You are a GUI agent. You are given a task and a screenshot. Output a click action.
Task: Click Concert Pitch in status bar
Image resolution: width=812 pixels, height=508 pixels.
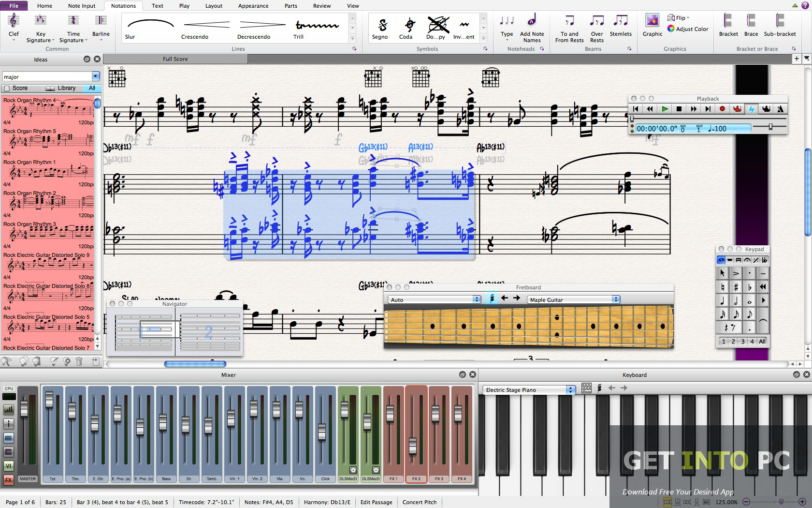point(420,502)
